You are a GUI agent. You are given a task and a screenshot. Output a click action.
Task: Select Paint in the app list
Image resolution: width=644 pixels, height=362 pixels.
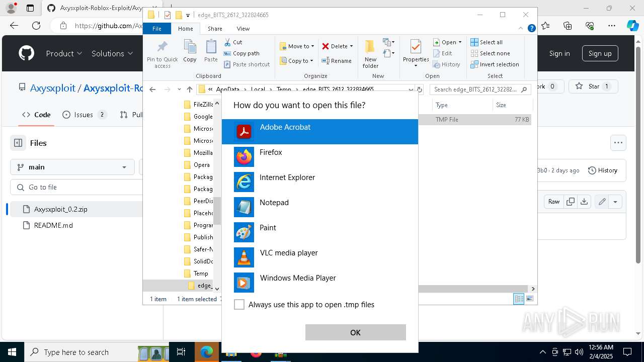320,232
